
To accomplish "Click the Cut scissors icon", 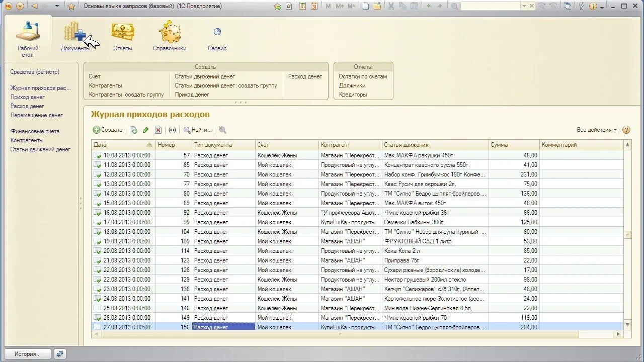I will (x=391, y=6).
